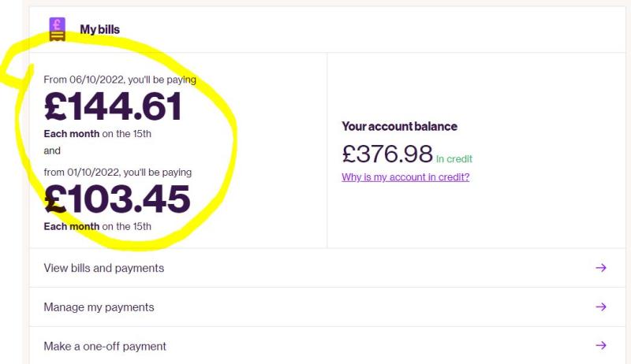Image resolution: width=631 pixels, height=364 pixels.
Task: Click the My bills heading
Action: [100, 29]
